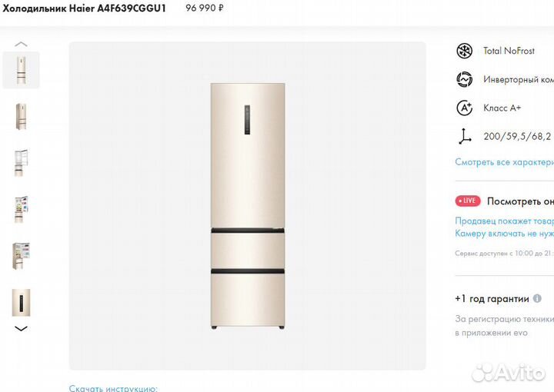Click the energy class A+ icon
The width and height of the screenshot is (554, 392).
click(x=464, y=108)
